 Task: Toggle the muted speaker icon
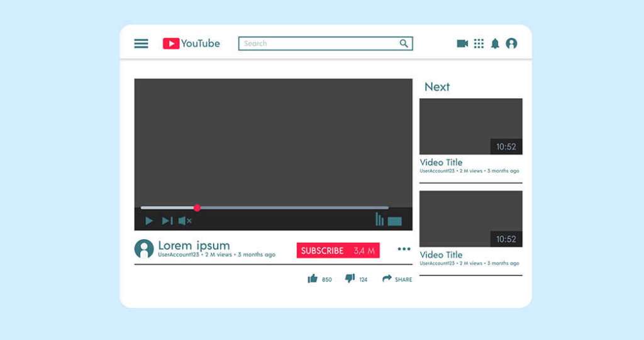click(186, 221)
